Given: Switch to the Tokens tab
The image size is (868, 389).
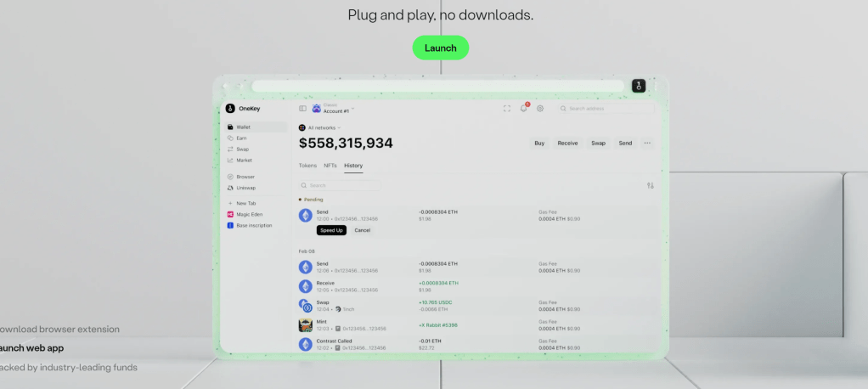Looking at the screenshot, I should point(307,166).
